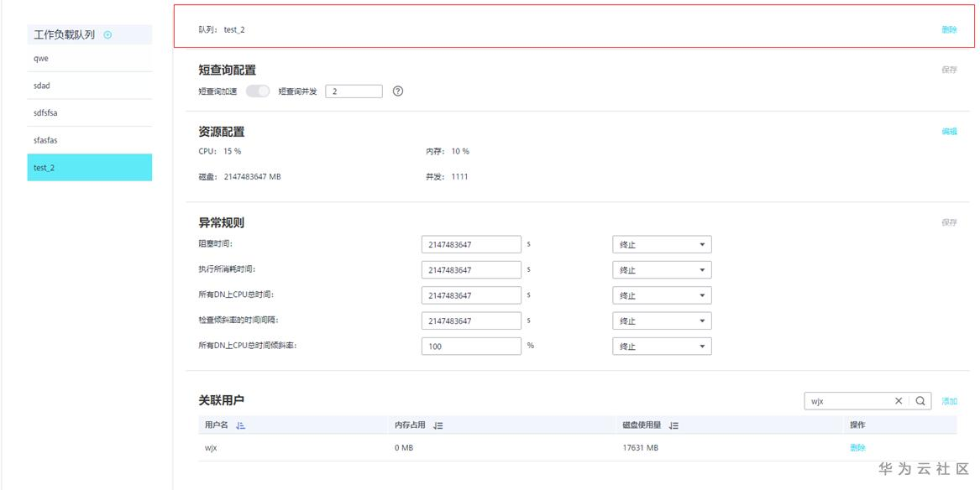The image size is (980, 490).
Task: Clear the wjx user search text
Action: pyautogui.click(x=899, y=401)
